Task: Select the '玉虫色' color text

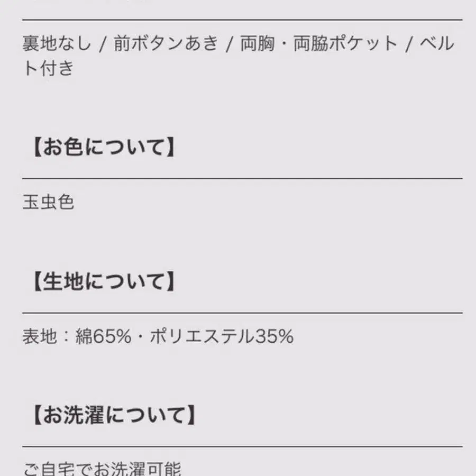Action: tap(48, 203)
